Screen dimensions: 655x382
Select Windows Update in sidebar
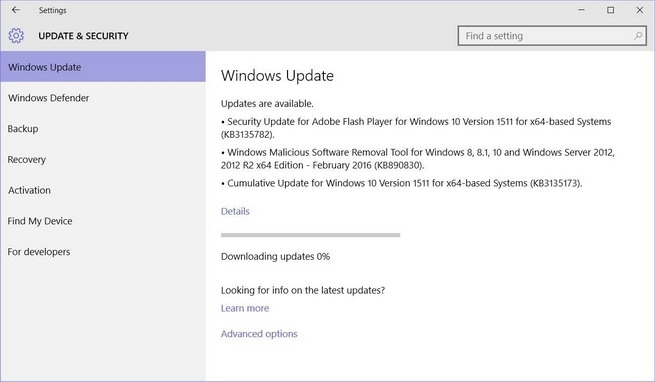103,66
